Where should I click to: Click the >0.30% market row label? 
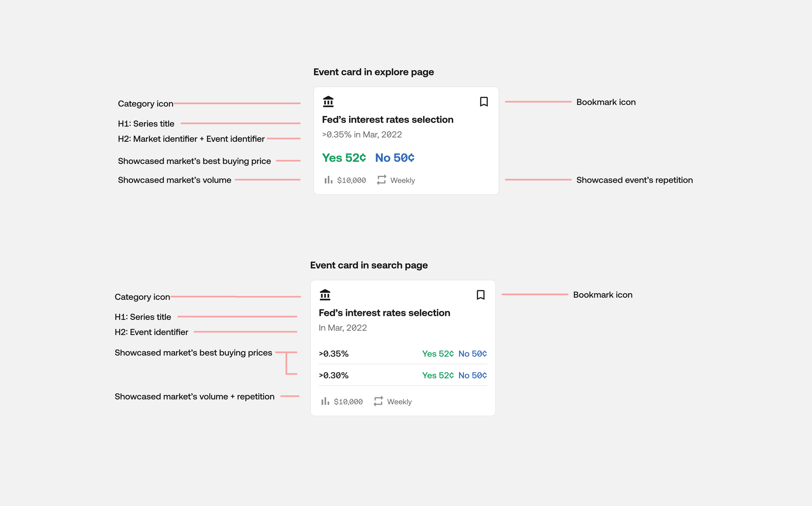(x=333, y=375)
